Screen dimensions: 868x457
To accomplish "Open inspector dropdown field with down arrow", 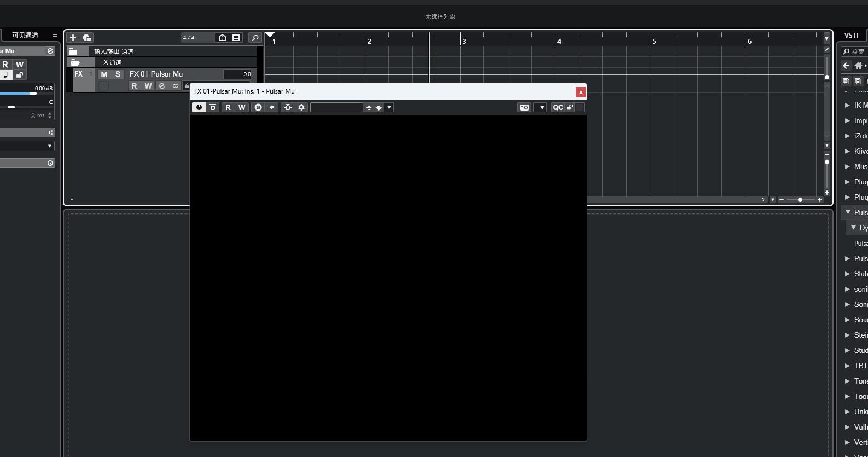I will pos(27,146).
